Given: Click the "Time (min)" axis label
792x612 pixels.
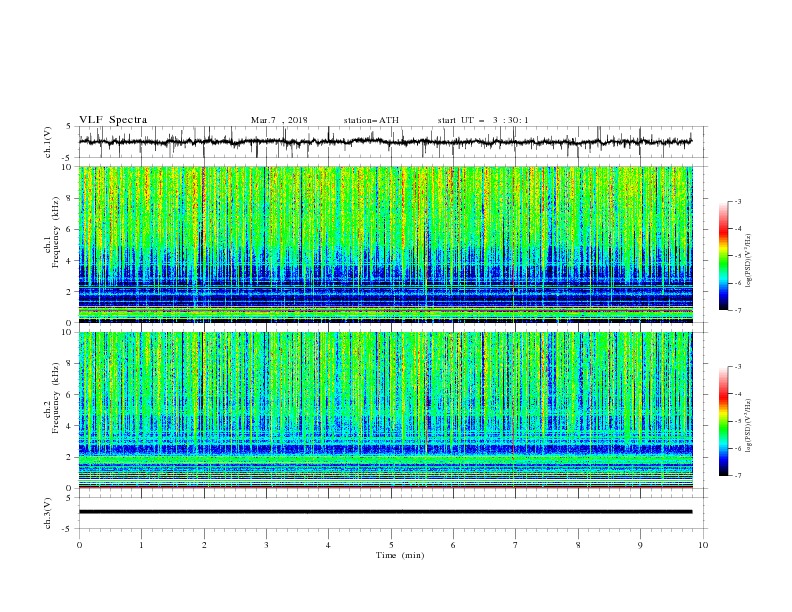Looking at the screenshot, I should click(x=400, y=555).
